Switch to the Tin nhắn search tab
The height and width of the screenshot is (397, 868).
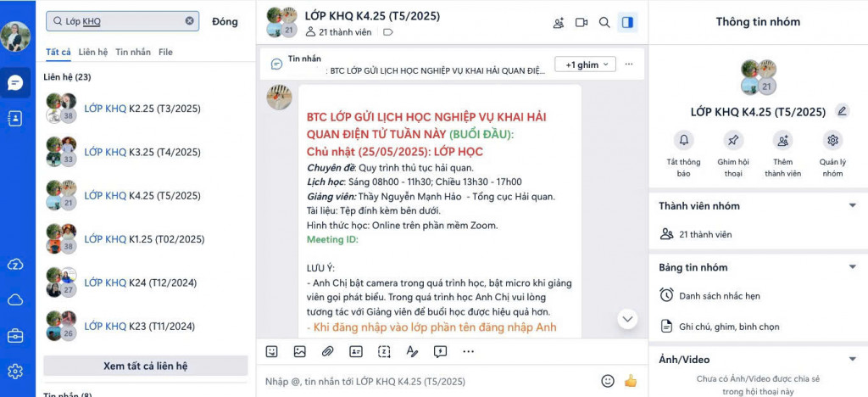pos(133,52)
